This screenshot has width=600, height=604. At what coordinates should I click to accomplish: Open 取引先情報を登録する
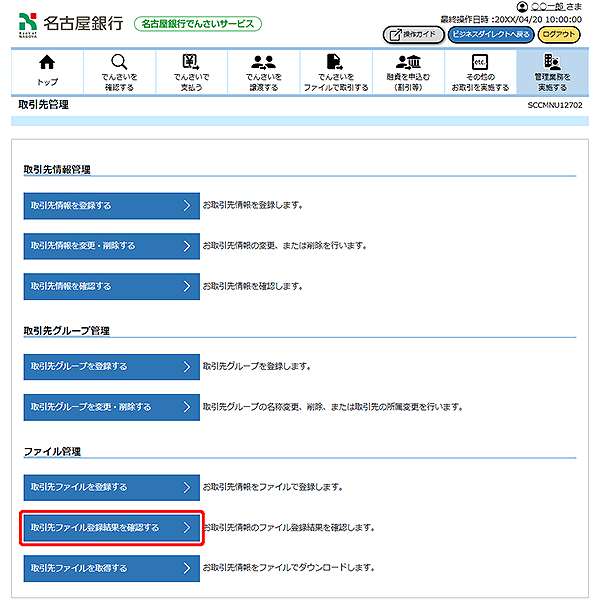click(x=111, y=206)
